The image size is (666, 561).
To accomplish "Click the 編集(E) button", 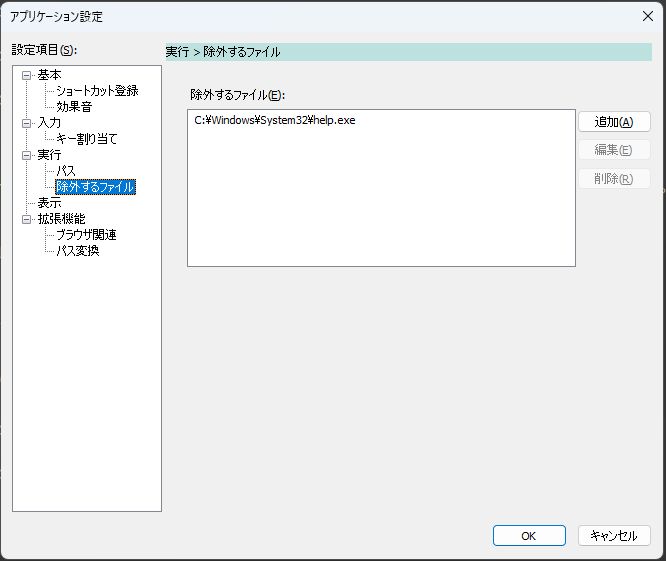I will 614,150.
